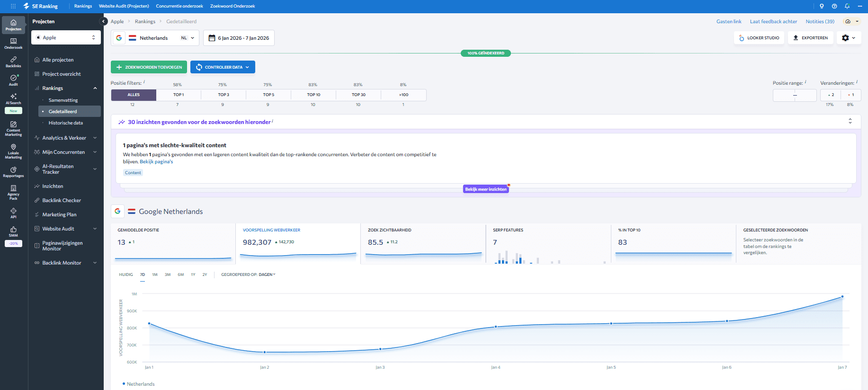
Task: Open the Backlinks sidebar icon
Action: [x=13, y=62]
